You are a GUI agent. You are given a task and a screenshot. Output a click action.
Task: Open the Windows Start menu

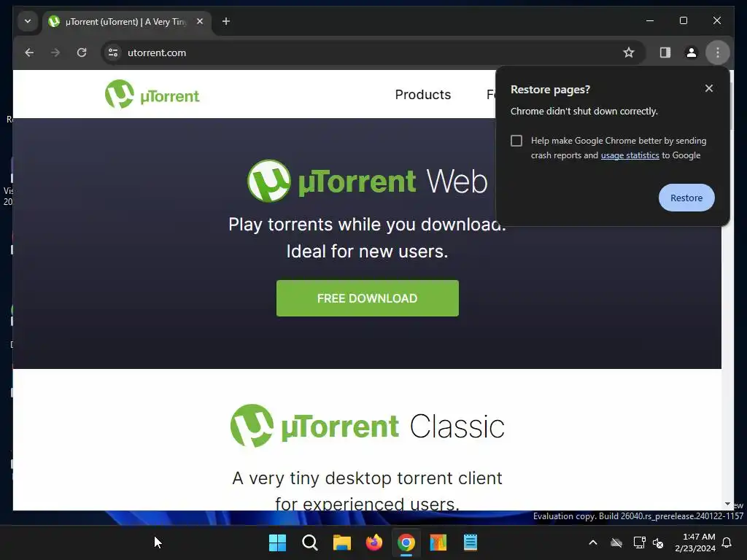[277, 542]
